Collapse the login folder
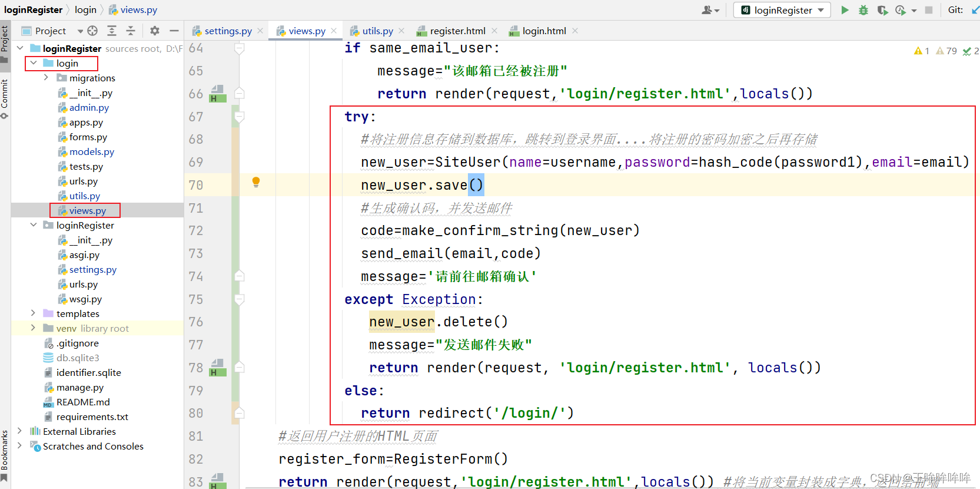Screen dimensions: 980x489 pyautogui.click(x=34, y=62)
